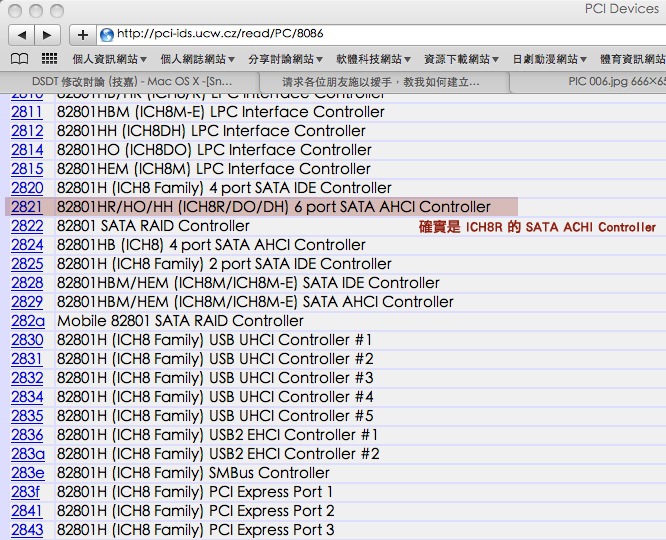Click text 'Mobile 82801 SATA RAID Controller'
666x540 pixels.
(181, 321)
